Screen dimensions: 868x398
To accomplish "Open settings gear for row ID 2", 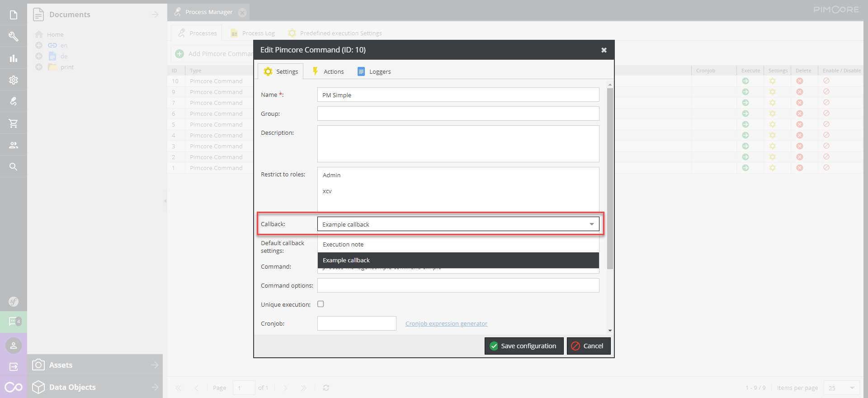I will coord(773,157).
